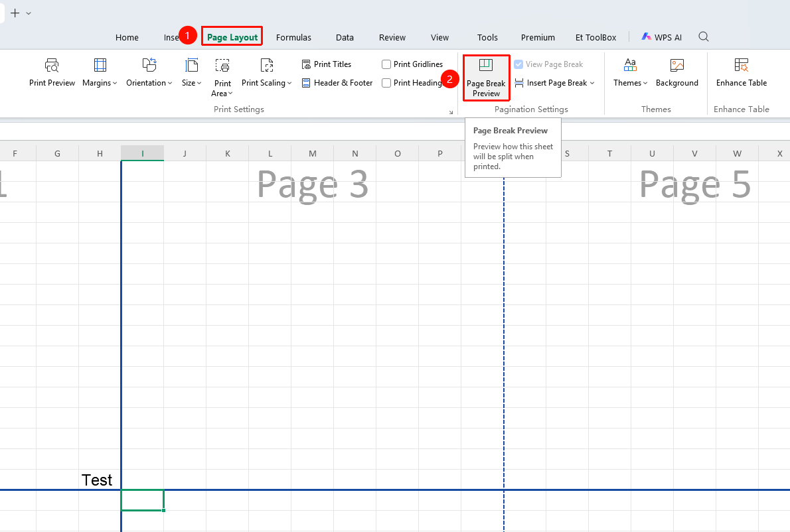Add a new tab with plus icon
790x532 pixels.
click(15, 13)
